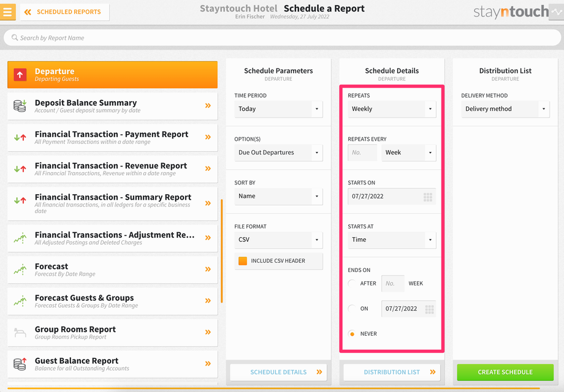The height and width of the screenshot is (392, 564).
Task: Click the After number of weeks field
Action: point(393,284)
